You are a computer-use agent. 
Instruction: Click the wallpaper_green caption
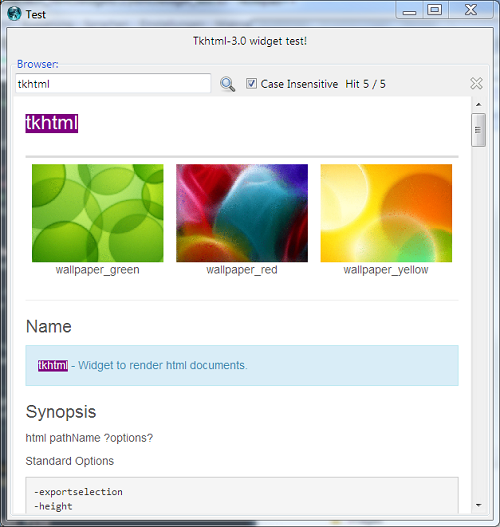pyautogui.click(x=97, y=270)
